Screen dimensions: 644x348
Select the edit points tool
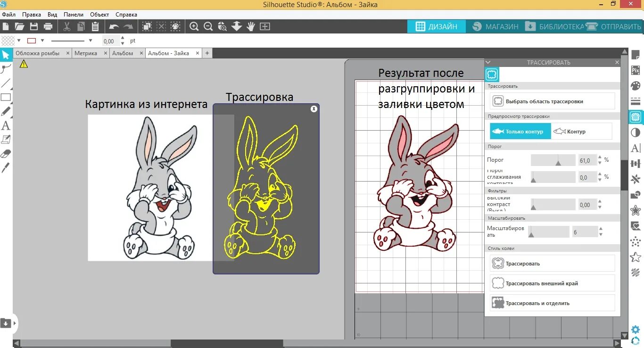pyautogui.click(x=6, y=69)
